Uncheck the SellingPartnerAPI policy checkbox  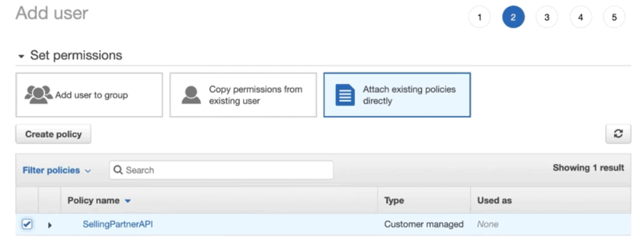coord(27,224)
